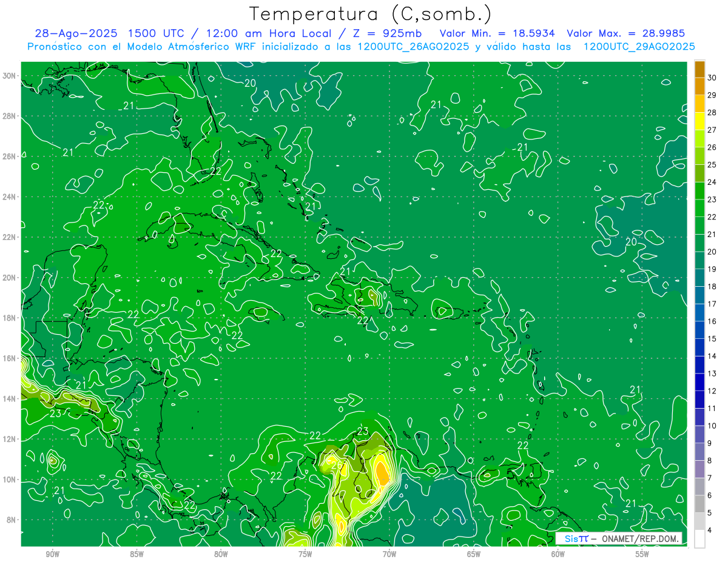
Task: Click the 60W longitude axis label
Action: (x=558, y=555)
